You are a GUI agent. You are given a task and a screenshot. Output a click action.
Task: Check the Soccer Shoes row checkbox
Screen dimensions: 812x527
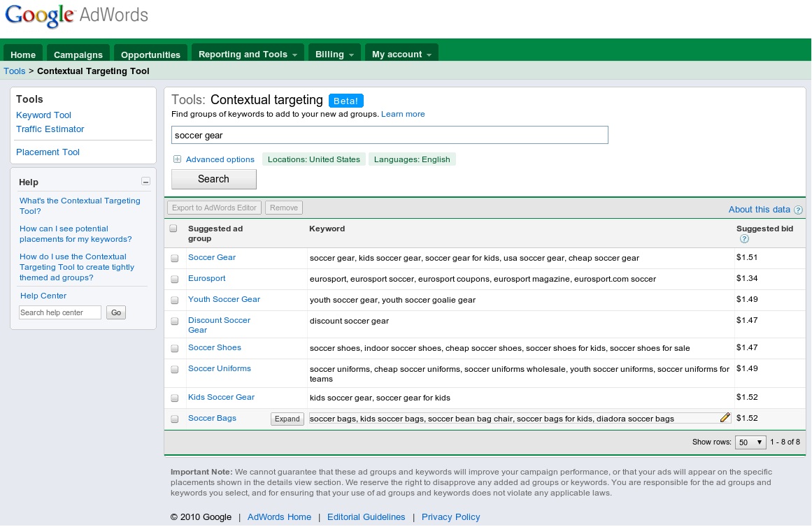click(175, 348)
